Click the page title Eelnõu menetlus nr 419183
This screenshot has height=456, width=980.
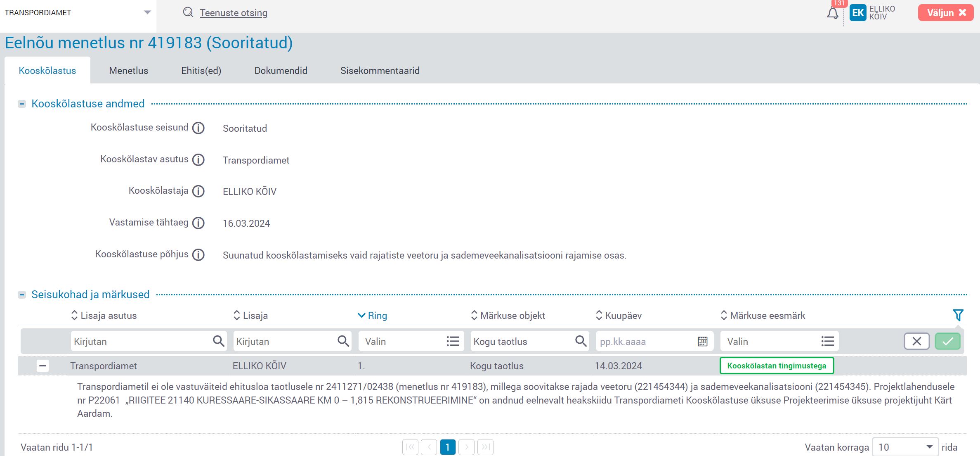[x=149, y=43]
